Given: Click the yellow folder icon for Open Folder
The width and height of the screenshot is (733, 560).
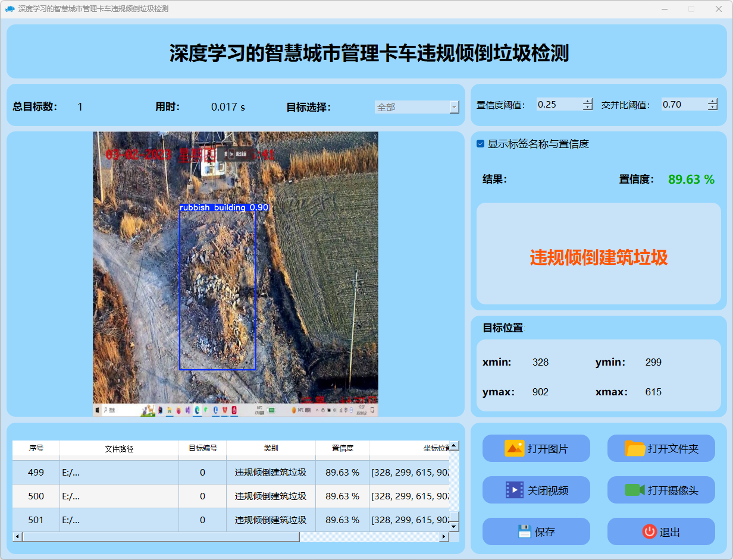Looking at the screenshot, I should coord(635,448).
